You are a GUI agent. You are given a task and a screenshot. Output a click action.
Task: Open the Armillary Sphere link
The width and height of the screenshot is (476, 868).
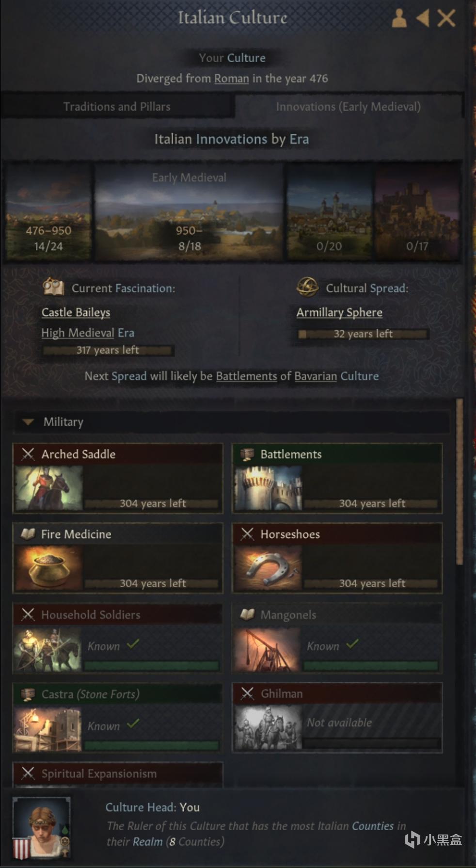(339, 313)
